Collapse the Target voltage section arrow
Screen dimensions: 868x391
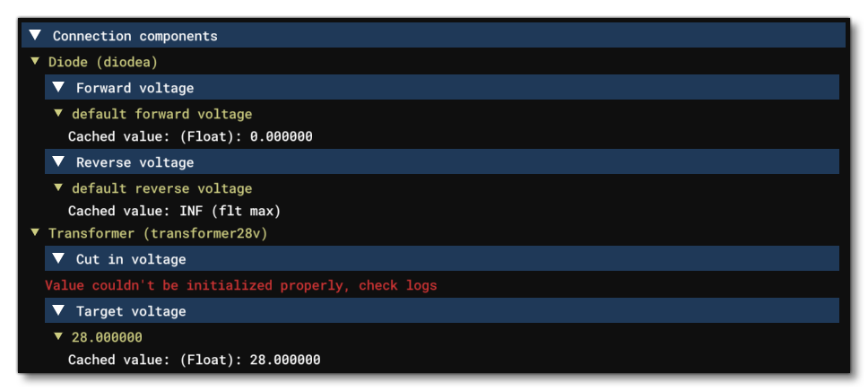58,311
